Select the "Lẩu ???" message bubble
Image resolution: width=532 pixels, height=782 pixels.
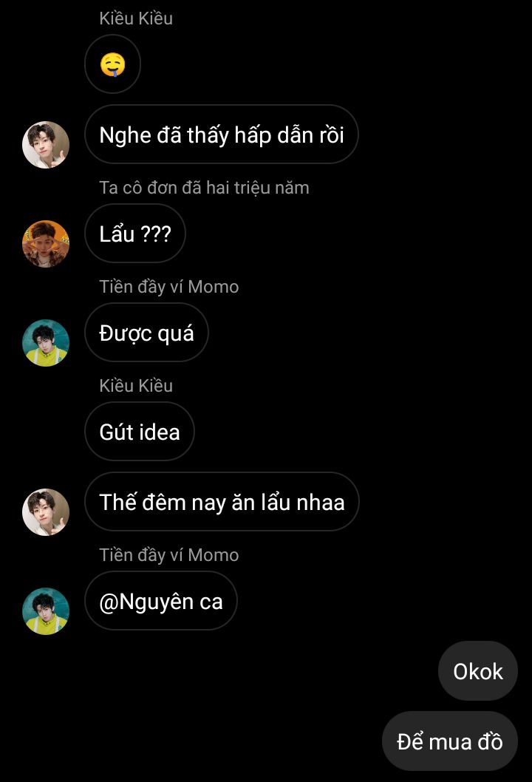click(x=134, y=234)
